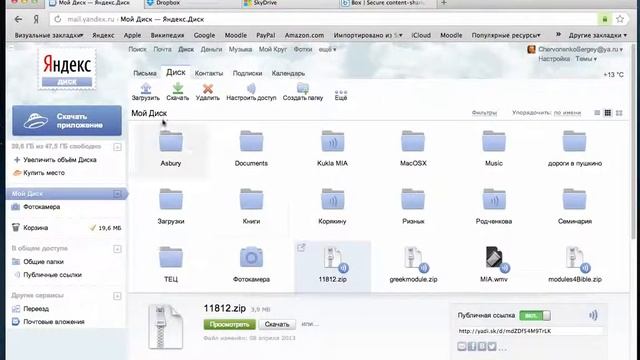The width and height of the screenshot is (640, 360).
Task: Select the Фотокамера camera folder in grid
Action: 251,264
